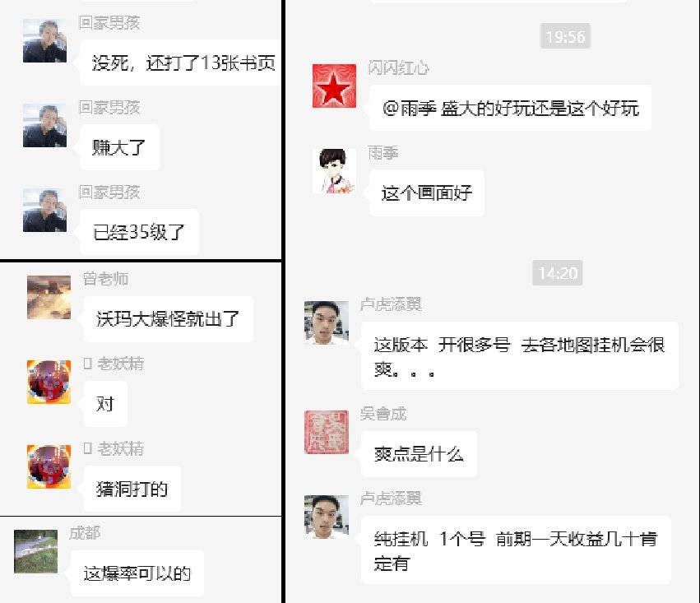The image size is (700, 603).
Task: Click 老妖精's avatar beside the 对 message
Action: pyautogui.click(x=49, y=382)
